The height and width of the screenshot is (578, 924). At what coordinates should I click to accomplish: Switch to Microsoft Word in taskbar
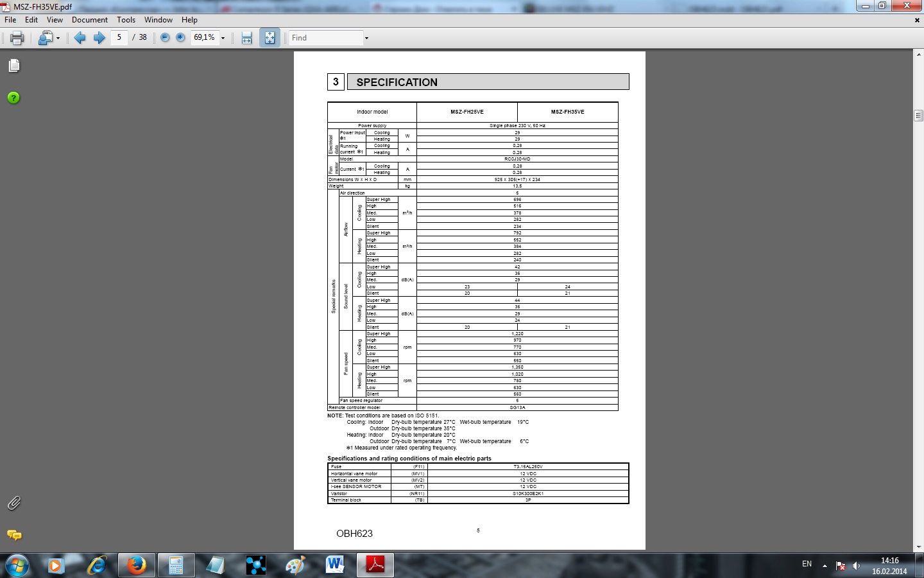coord(335,566)
